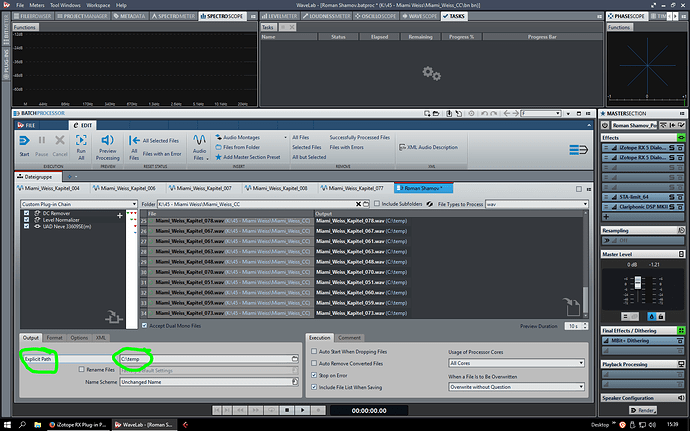Open the Workspace menu
Viewport: 690px width, 431px height.
pos(98,5)
